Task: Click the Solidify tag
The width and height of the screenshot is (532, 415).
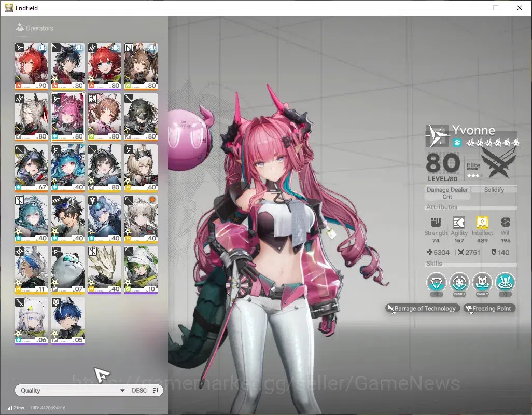Action: [494, 190]
